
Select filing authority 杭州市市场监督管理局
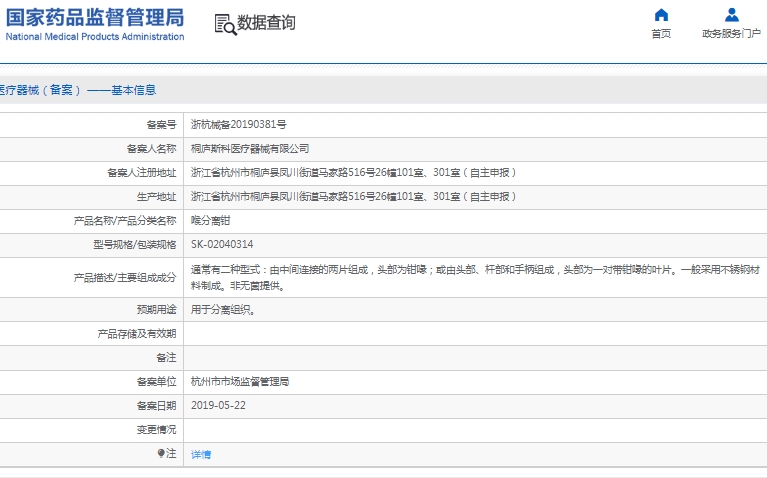point(240,382)
